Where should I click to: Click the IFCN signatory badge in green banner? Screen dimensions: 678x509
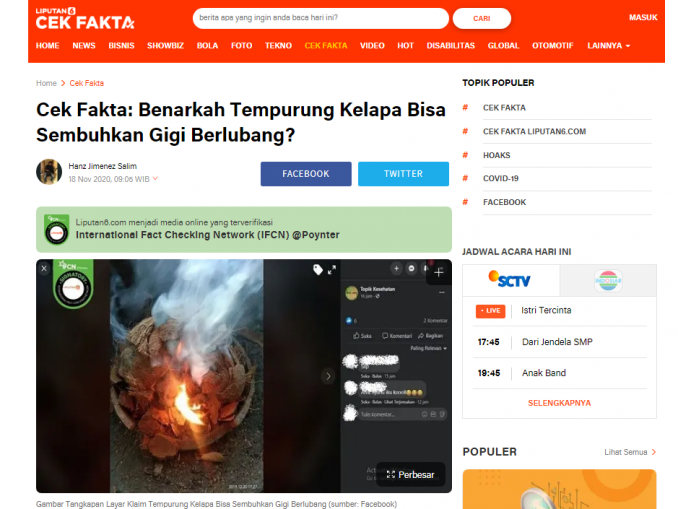(57, 230)
